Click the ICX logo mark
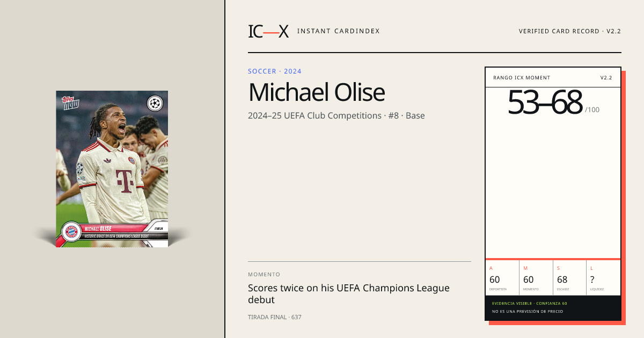 coord(268,31)
